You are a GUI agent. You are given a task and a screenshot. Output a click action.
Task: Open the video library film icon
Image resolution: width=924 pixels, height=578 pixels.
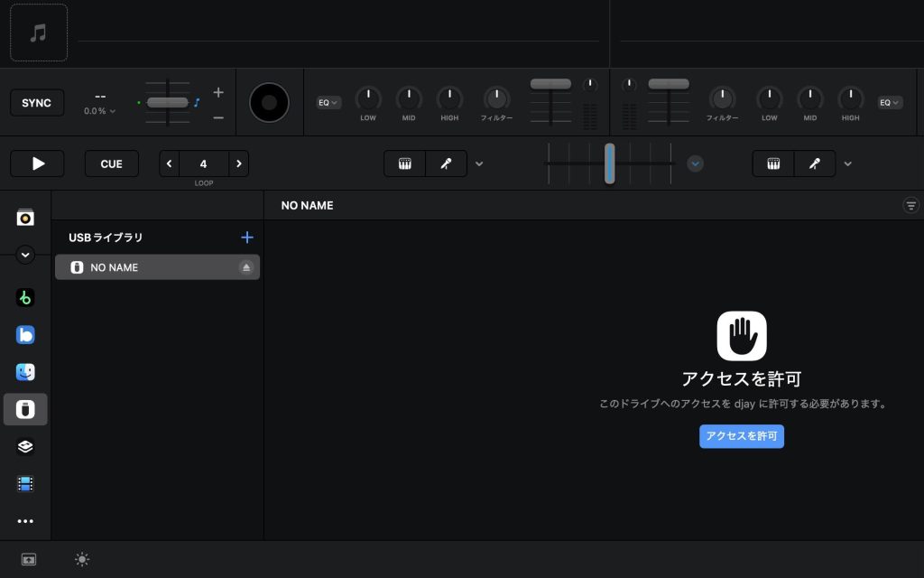coord(25,484)
